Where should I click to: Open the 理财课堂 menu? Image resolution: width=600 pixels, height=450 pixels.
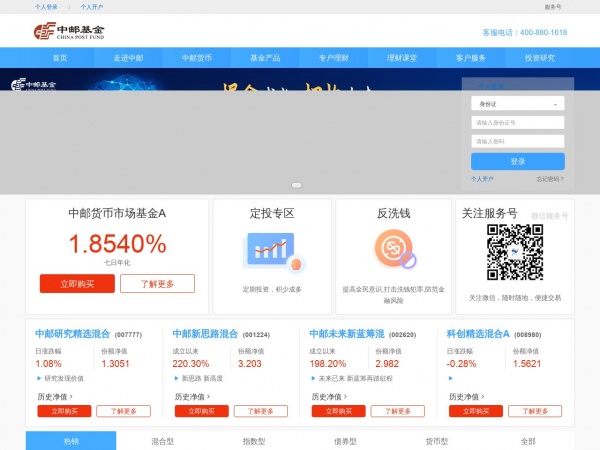(x=402, y=58)
